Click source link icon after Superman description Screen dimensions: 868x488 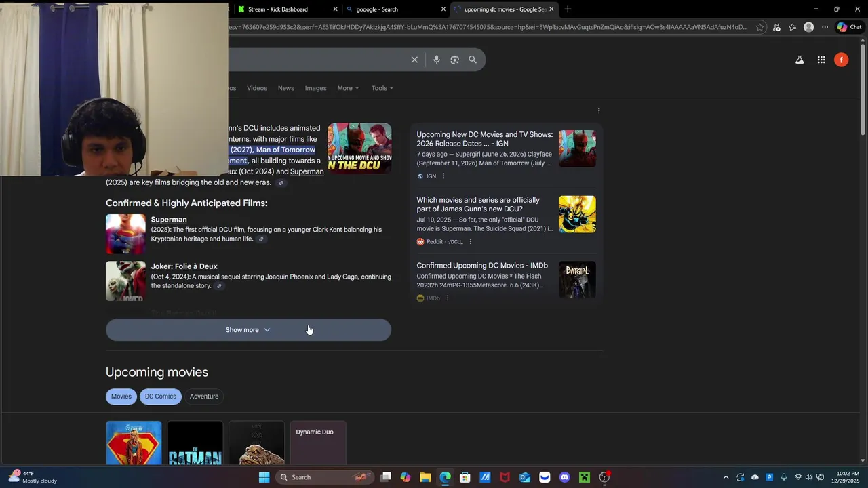pyautogui.click(x=261, y=239)
